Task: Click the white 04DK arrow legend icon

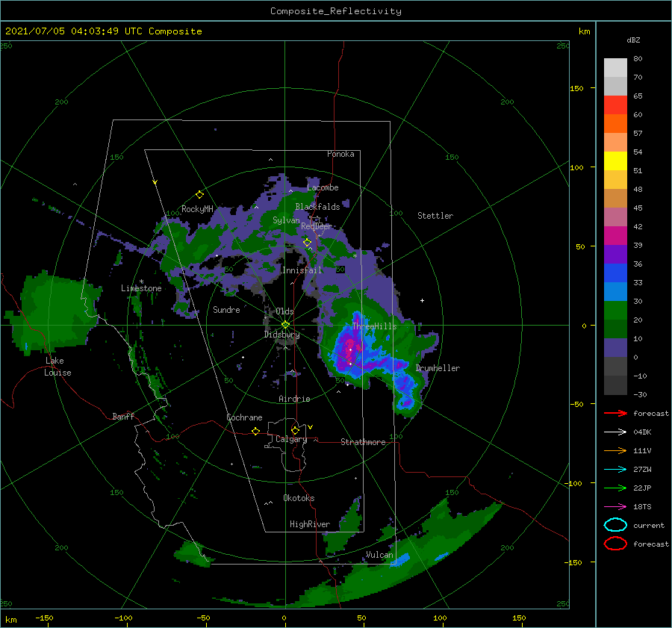Action: point(615,432)
